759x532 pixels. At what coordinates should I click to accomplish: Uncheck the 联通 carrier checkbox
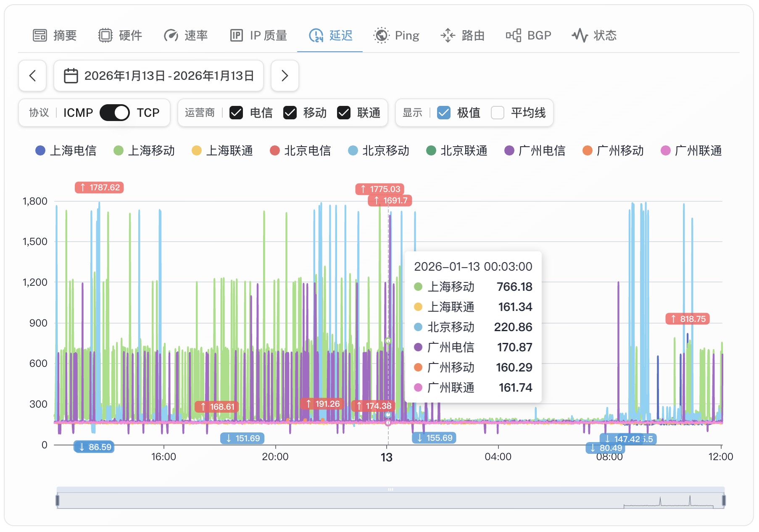click(344, 113)
